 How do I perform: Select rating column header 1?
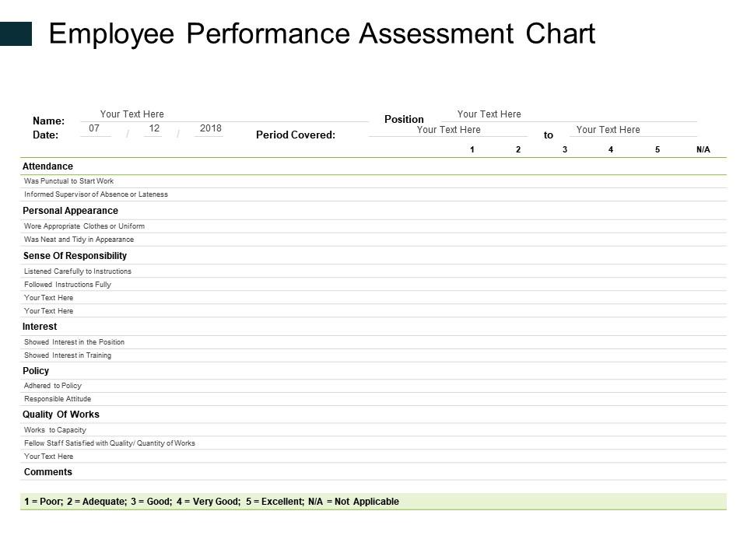point(472,149)
